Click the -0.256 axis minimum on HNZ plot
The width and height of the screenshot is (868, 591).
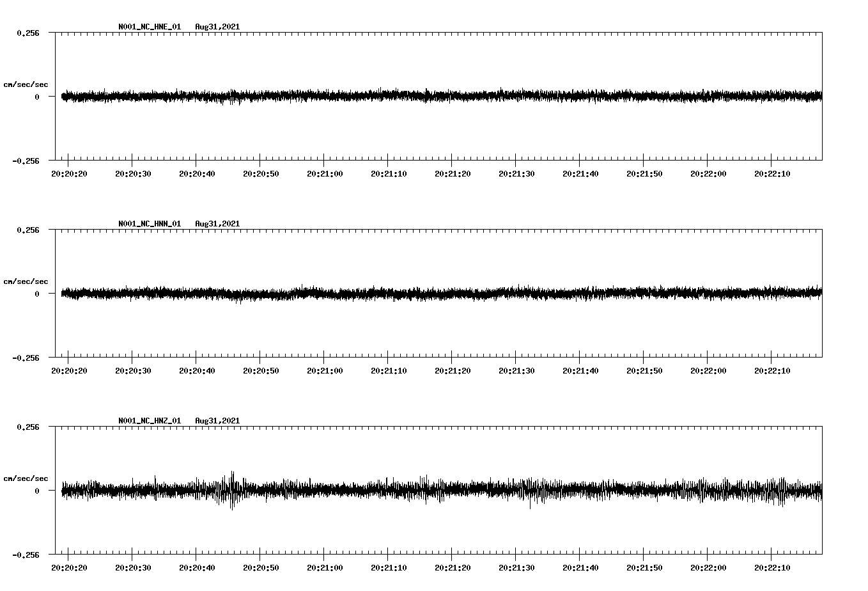coord(26,555)
